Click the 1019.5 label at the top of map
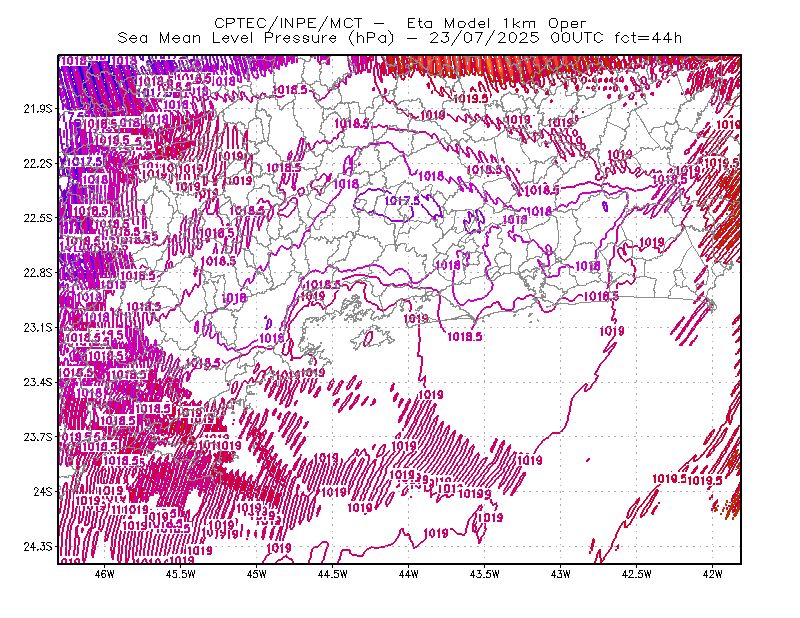800x618 pixels. (470, 98)
